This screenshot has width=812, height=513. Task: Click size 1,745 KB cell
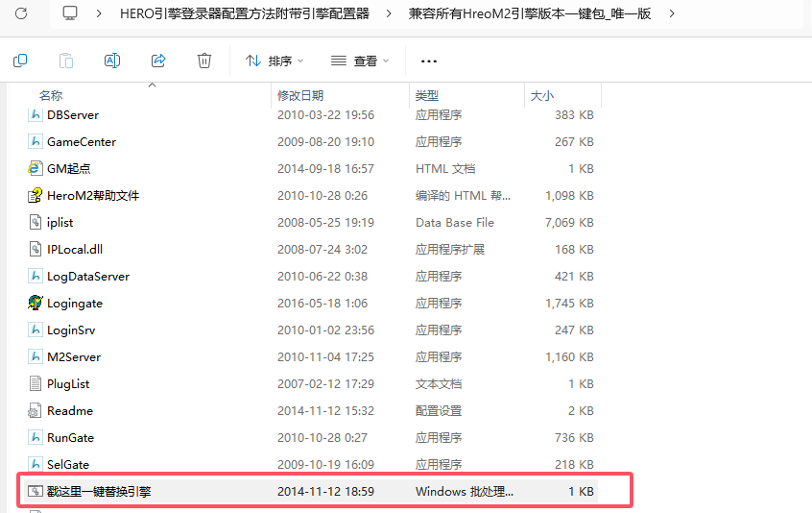569,304
